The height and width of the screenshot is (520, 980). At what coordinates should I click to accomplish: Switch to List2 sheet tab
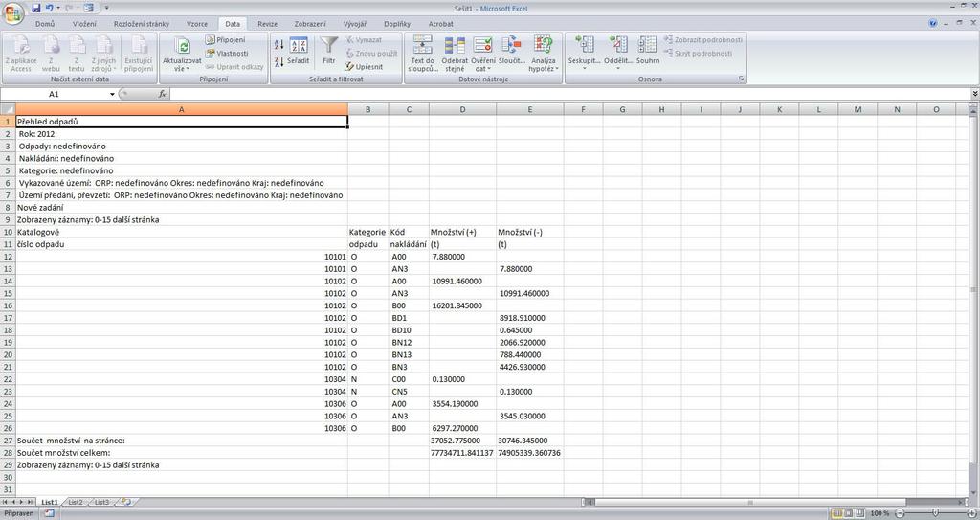pos(76,502)
